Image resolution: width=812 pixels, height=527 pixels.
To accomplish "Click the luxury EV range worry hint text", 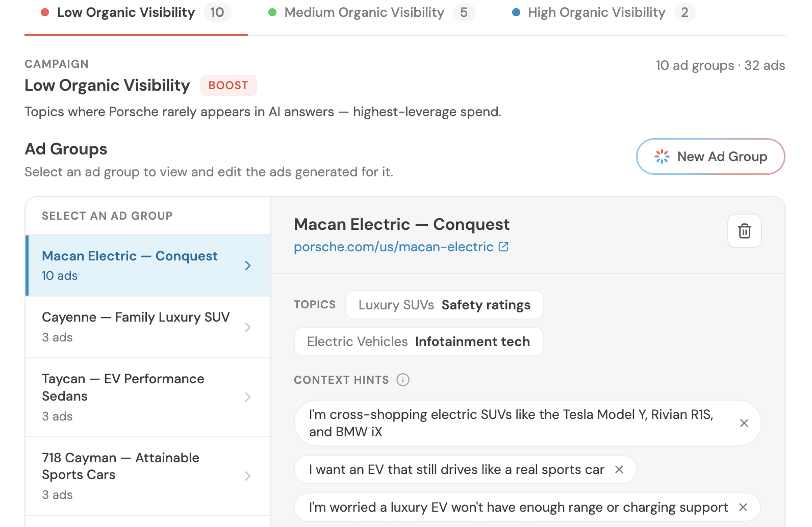I will coord(518,507).
